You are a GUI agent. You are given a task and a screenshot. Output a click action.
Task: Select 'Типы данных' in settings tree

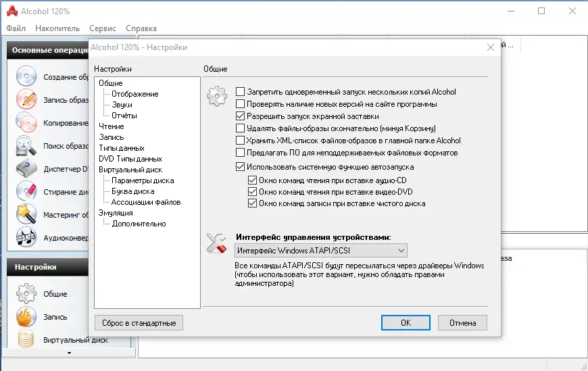point(122,148)
